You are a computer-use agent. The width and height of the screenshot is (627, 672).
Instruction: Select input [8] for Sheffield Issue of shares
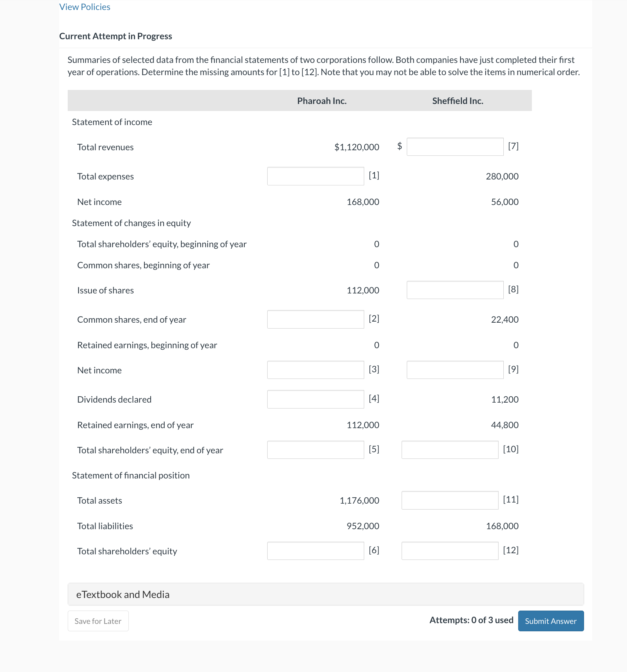[454, 290]
